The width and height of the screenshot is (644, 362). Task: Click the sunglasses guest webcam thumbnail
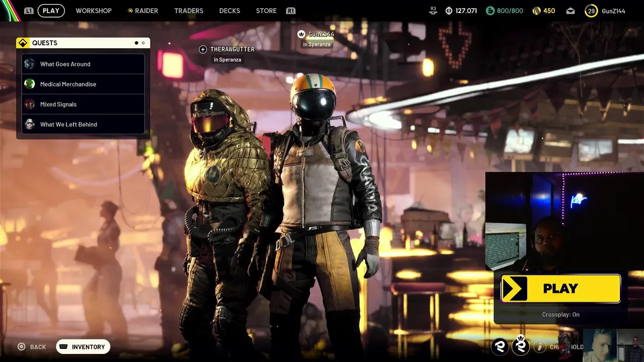coord(630,345)
